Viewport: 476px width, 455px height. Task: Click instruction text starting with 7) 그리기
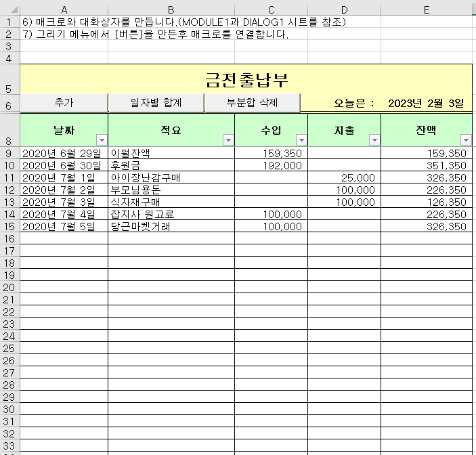155,34
